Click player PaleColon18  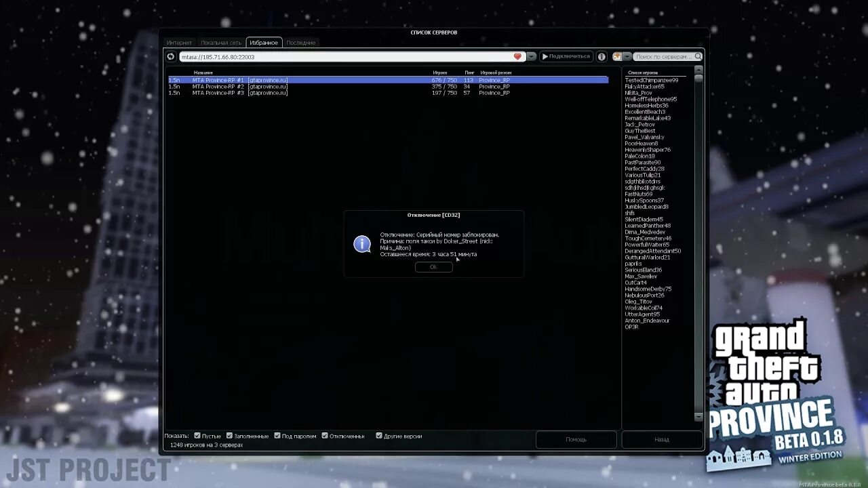(639, 156)
